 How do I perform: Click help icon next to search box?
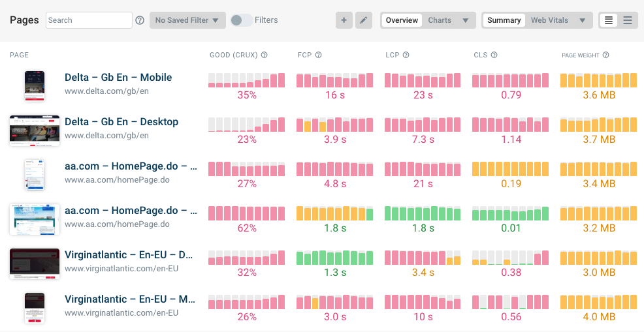[x=140, y=20]
